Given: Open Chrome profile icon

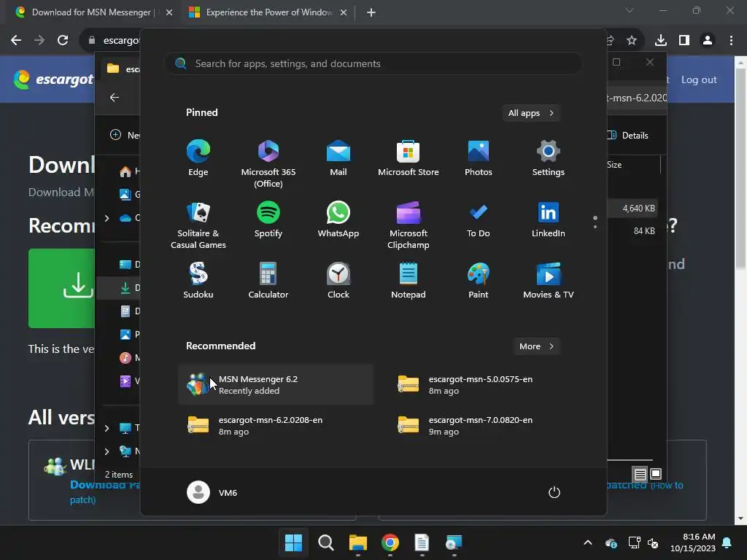Looking at the screenshot, I should click(708, 40).
